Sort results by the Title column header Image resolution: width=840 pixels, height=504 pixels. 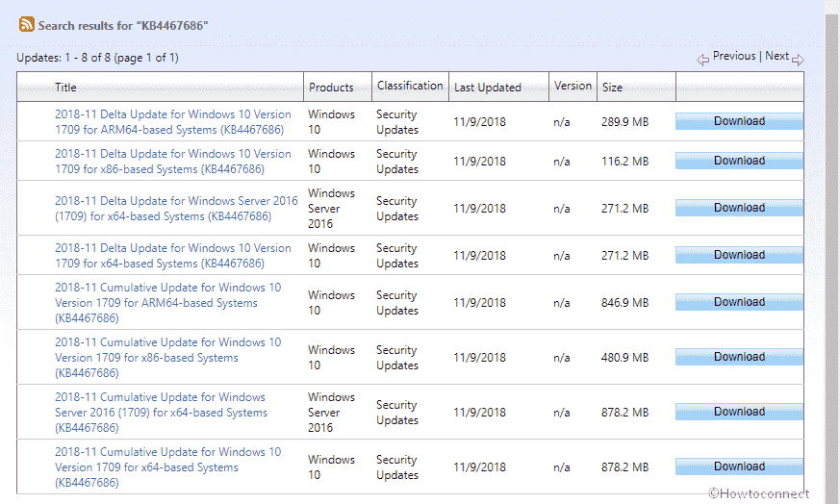65,88
